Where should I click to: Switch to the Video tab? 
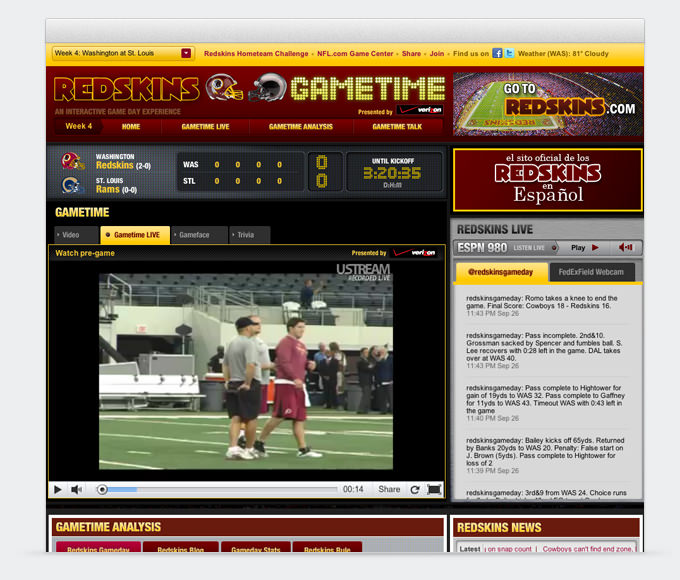(76, 235)
